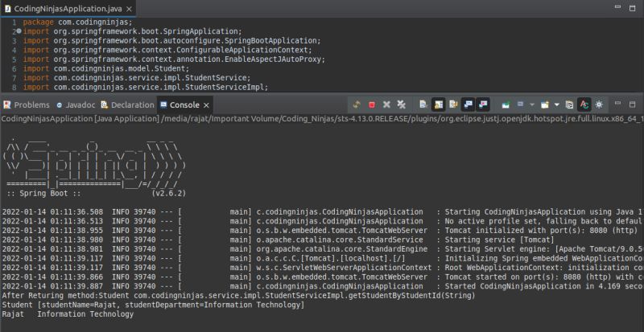Viewport: 644px width, 332px height.
Task: Click the 'Starting Servlet engine' log line
Action: (x=323, y=249)
